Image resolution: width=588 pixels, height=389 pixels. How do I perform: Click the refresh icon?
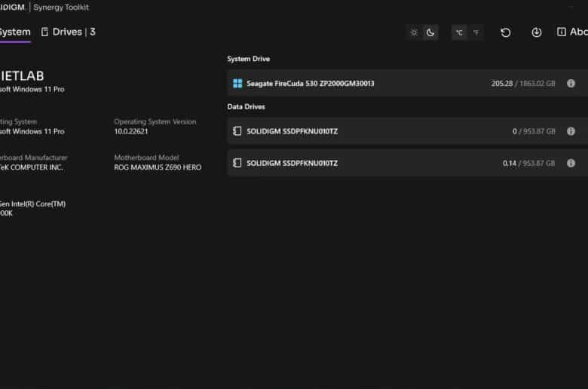506,32
